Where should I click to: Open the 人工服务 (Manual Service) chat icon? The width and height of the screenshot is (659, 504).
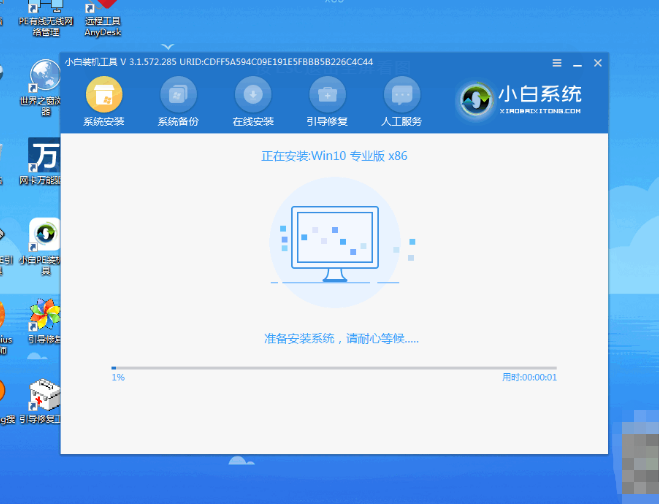click(x=402, y=96)
